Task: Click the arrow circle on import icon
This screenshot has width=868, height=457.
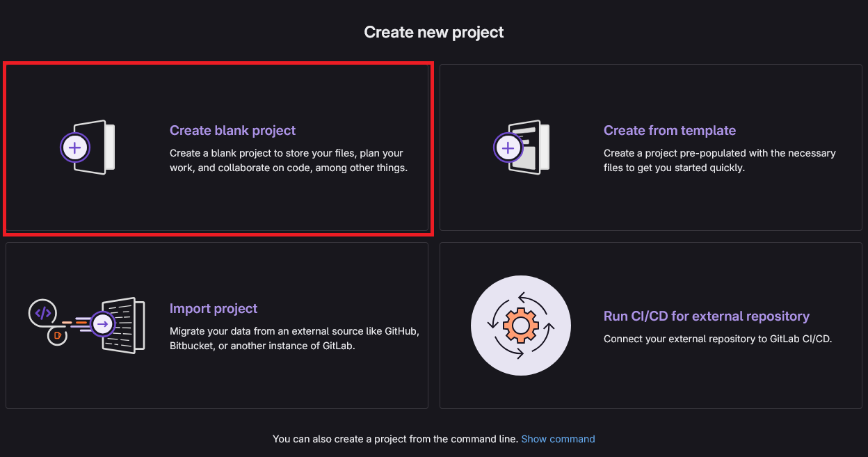Action: (103, 323)
